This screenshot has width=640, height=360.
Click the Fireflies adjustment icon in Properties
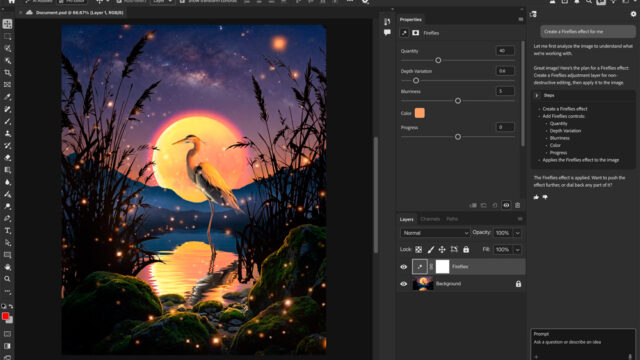tap(404, 33)
